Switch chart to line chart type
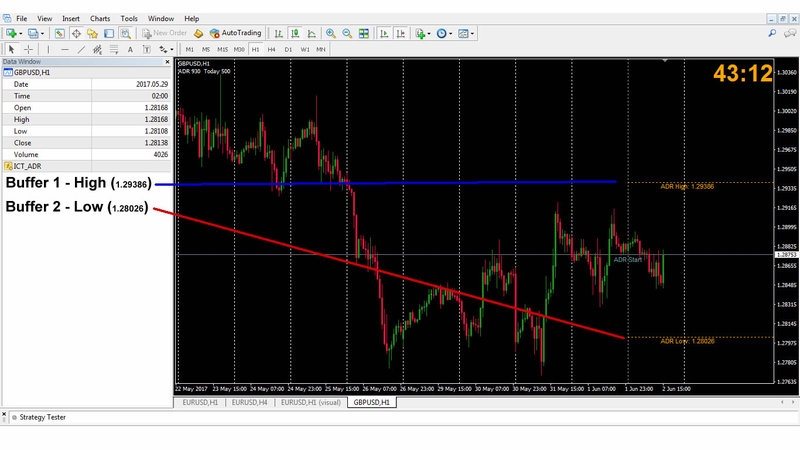The height and width of the screenshot is (450, 800). (311, 33)
